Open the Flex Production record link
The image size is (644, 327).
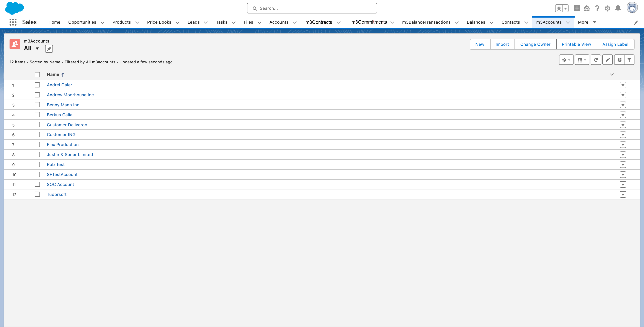[63, 145]
